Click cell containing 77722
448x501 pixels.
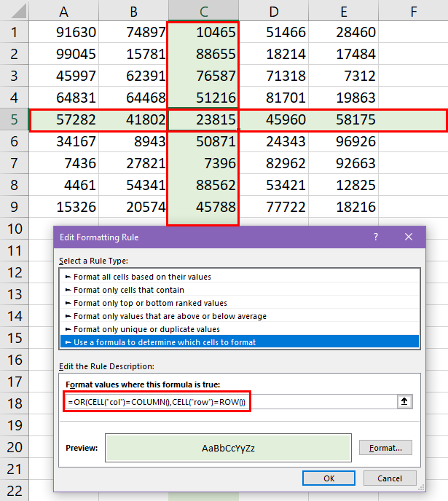273,207
